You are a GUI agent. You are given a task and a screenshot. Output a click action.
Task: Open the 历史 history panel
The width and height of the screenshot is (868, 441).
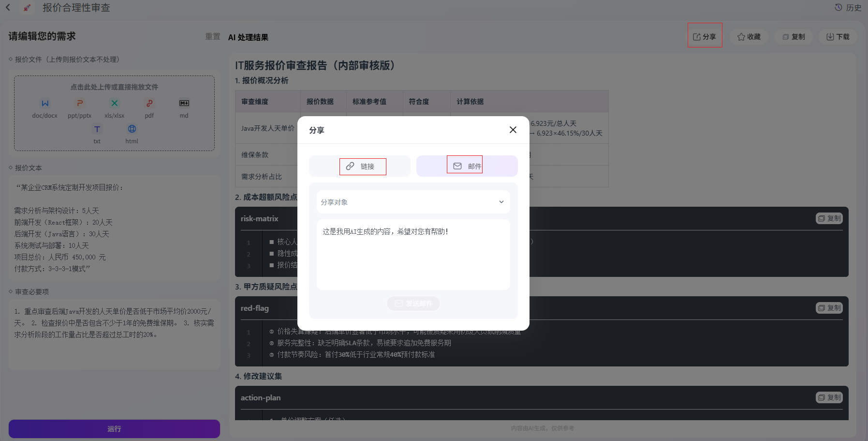pyautogui.click(x=848, y=7)
